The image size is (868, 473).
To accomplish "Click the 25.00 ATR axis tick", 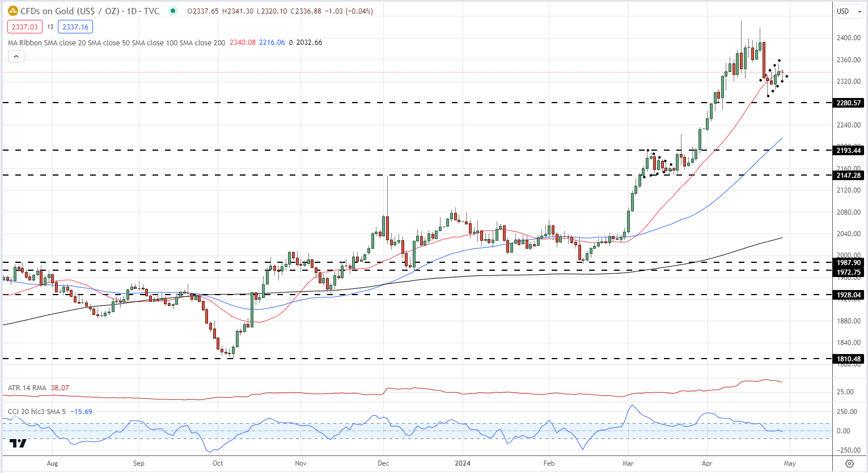I will pyautogui.click(x=845, y=392).
